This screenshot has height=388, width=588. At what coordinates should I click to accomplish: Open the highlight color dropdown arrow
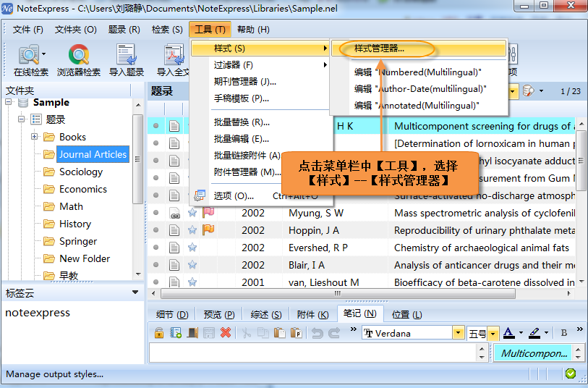[546, 332]
